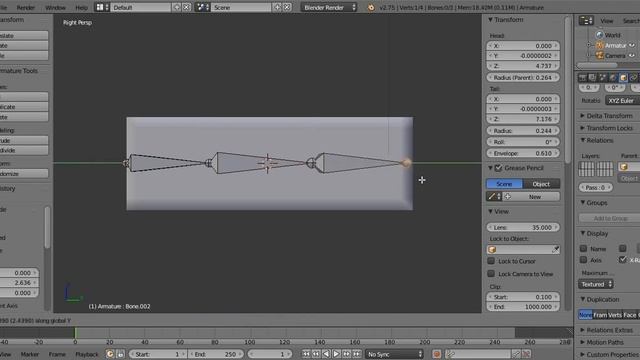The height and width of the screenshot is (360, 640).
Task: Open the Textured maximum draw type dropdown
Action: (x=596, y=284)
